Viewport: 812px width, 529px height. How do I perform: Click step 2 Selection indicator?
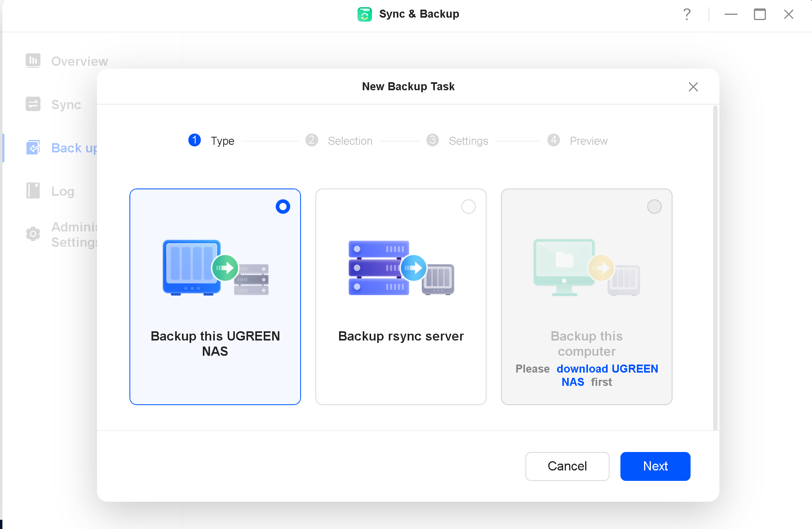[312, 140]
